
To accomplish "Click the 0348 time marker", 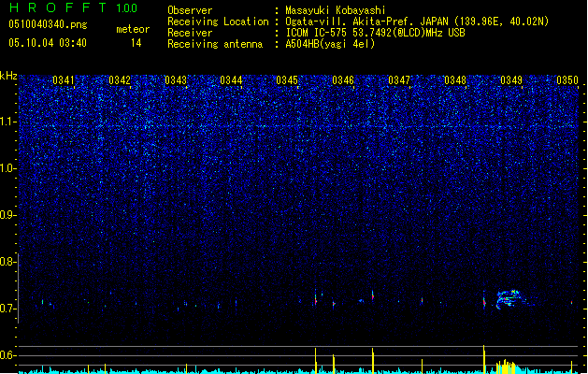I will (x=455, y=80).
